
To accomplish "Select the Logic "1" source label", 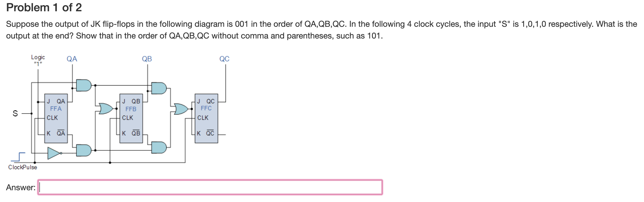I will 38,60.
